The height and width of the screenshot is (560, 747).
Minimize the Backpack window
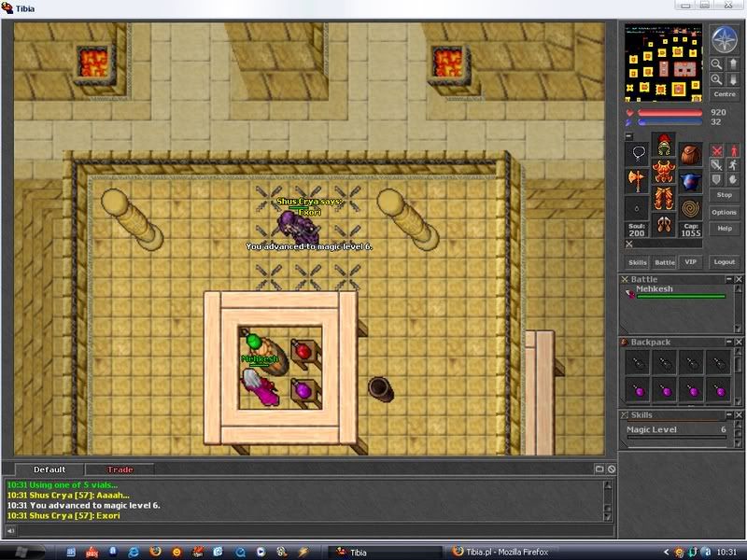[729, 342]
